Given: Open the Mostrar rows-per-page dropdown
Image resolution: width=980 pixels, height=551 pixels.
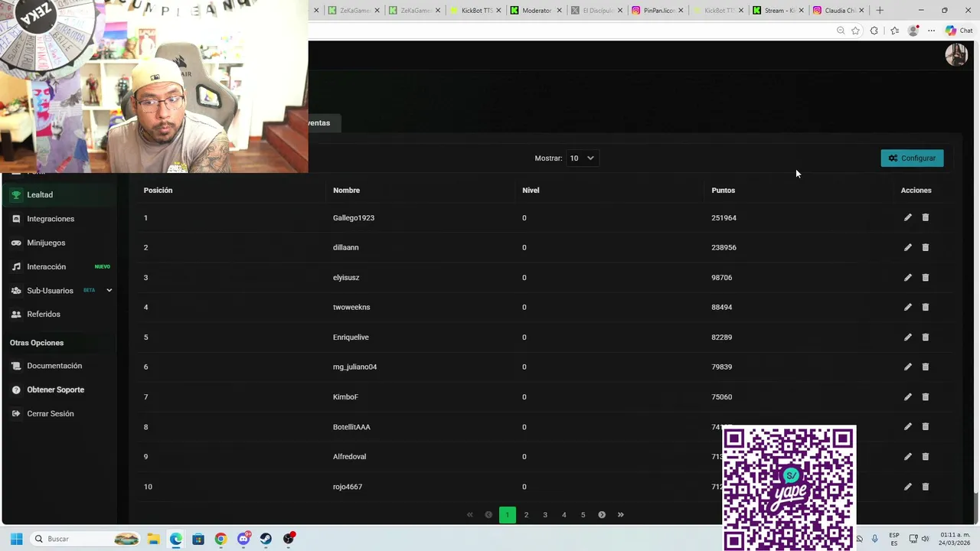Looking at the screenshot, I should coord(582,158).
